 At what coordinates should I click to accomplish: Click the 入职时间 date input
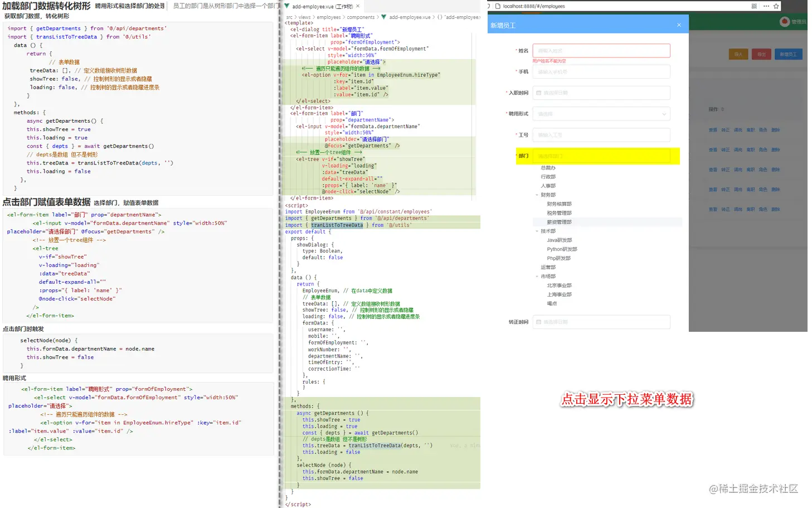[601, 93]
